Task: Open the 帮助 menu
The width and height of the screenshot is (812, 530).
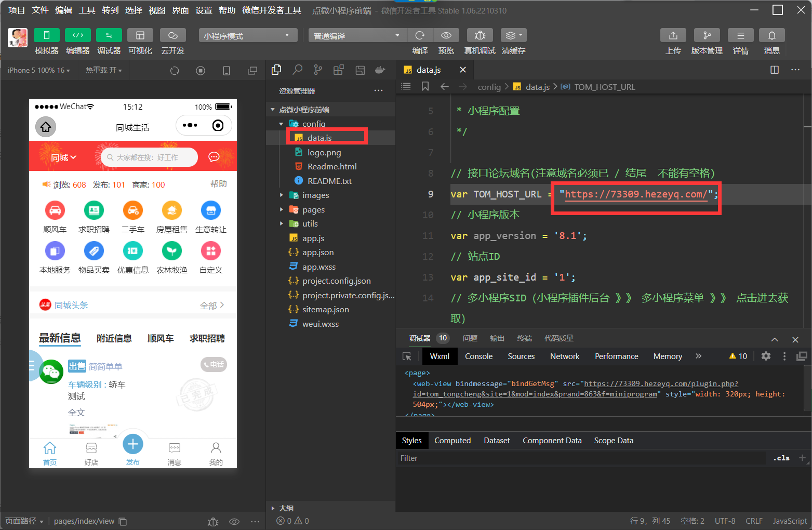Action: (227, 10)
